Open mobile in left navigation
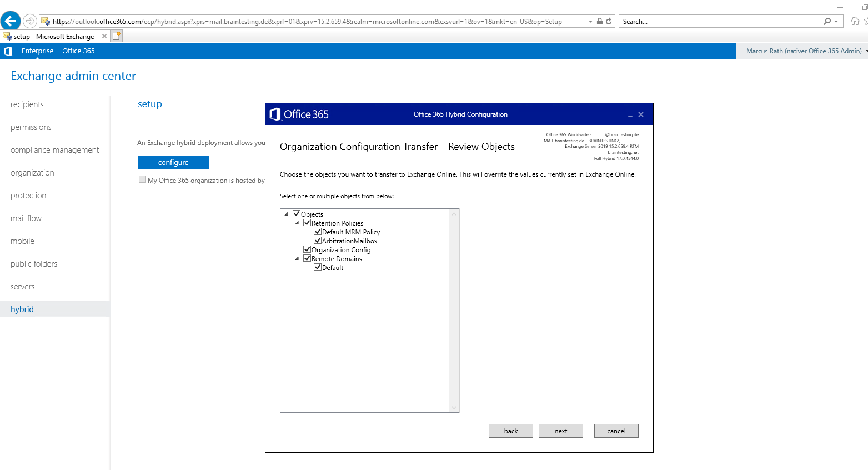 (22, 241)
